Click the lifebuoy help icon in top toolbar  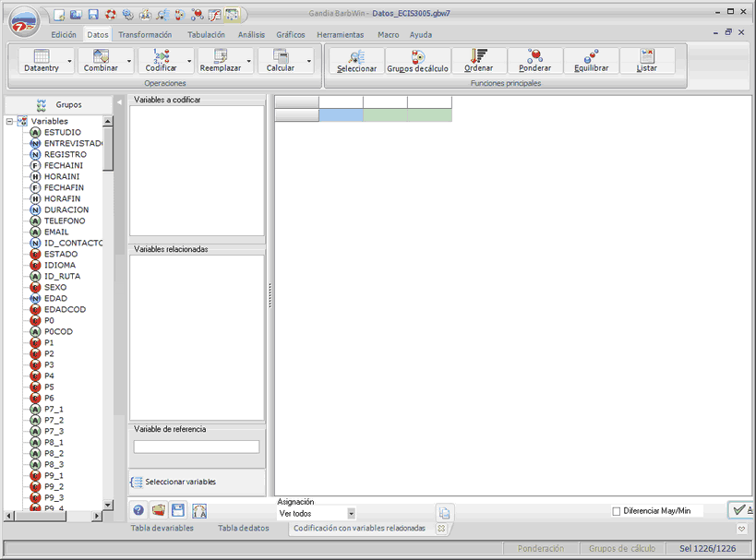pyautogui.click(x=110, y=15)
